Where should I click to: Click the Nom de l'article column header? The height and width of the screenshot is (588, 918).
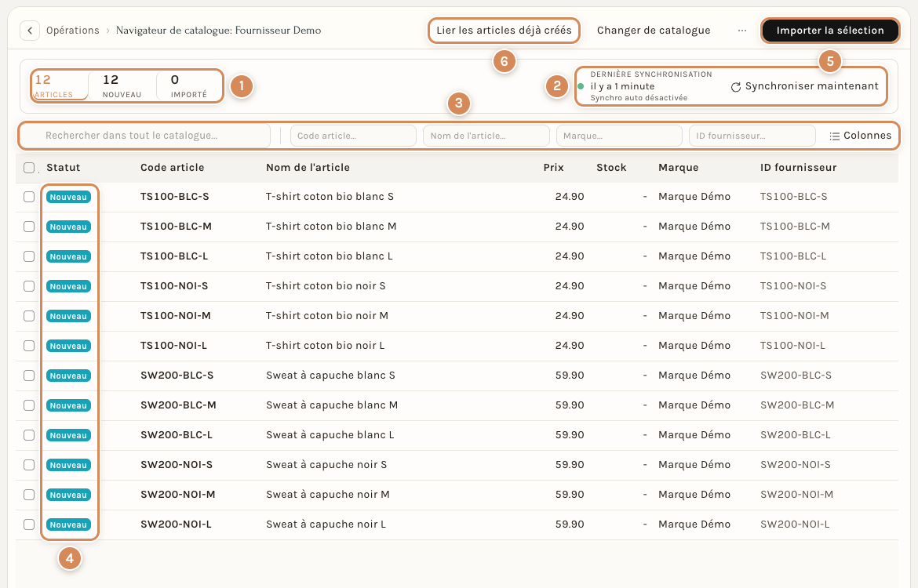click(308, 168)
